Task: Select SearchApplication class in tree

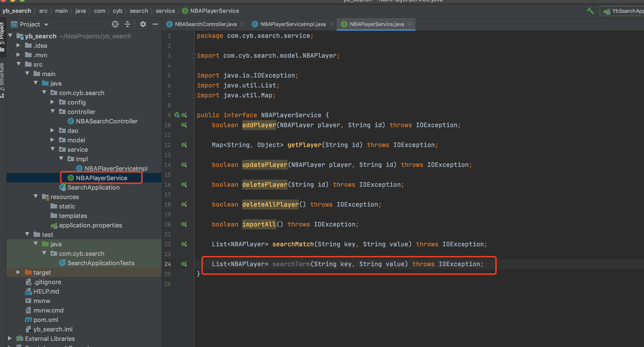Action: [x=93, y=187]
